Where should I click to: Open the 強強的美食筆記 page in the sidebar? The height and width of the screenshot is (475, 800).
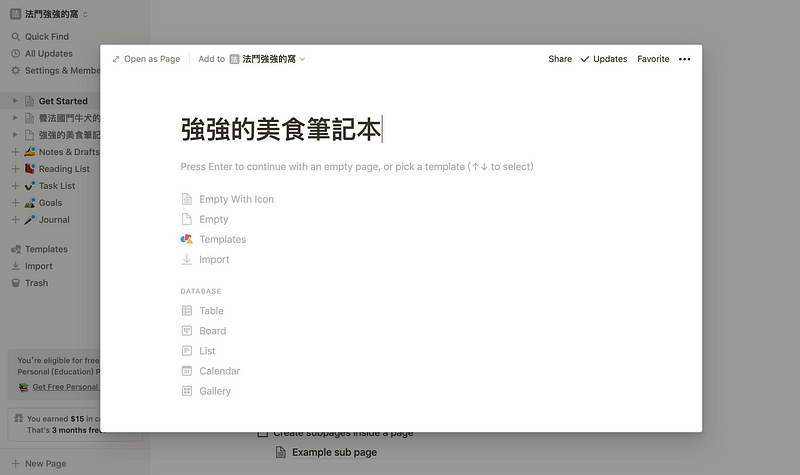pyautogui.click(x=69, y=135)
